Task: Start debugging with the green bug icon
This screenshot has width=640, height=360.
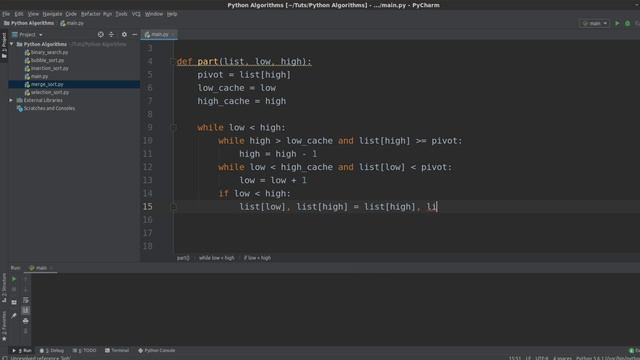Action: coord(628,23)
